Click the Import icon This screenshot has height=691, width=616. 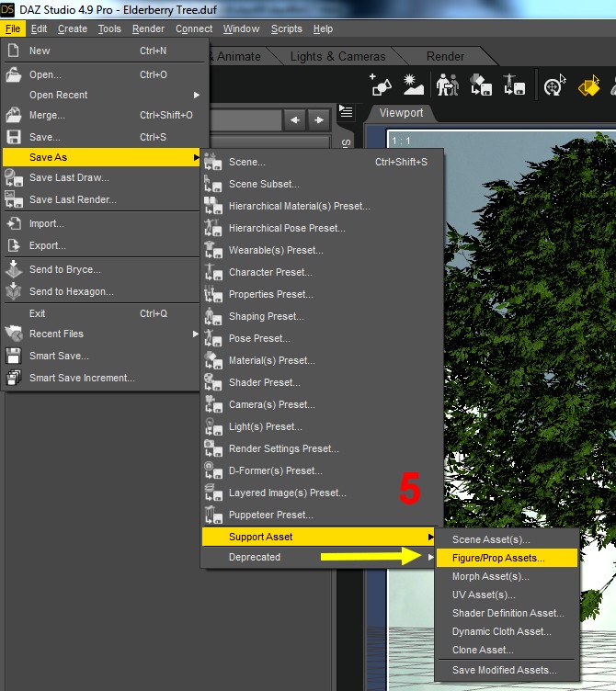point(13,223)
